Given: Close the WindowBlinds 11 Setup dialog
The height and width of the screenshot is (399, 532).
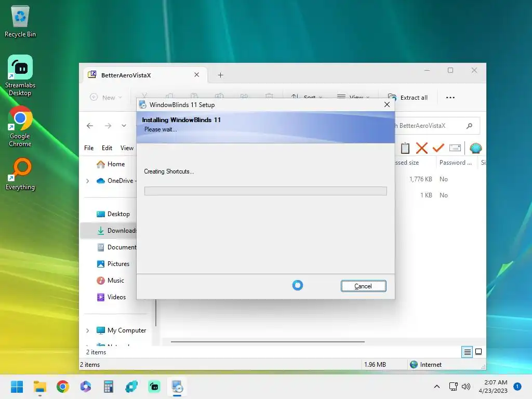Looking at the screenshot, I should click(x=387, y=104).
